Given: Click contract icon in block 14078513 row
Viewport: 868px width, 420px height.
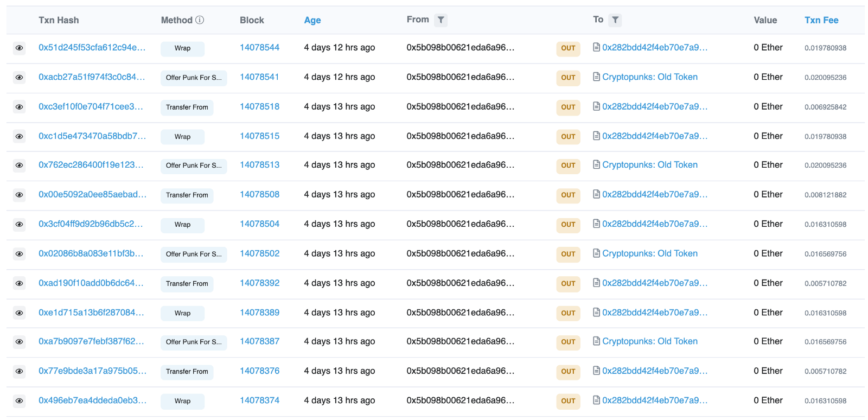Looking at the screenshot, I should point(596,164).
